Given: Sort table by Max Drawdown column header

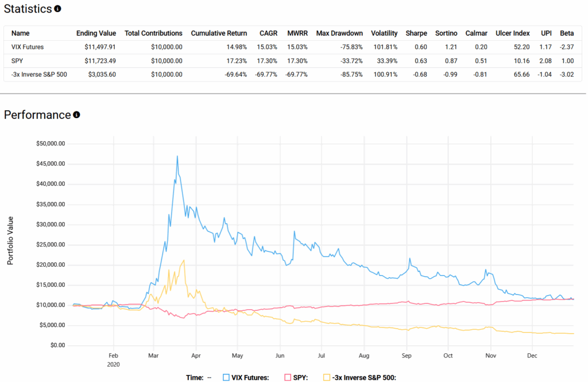Looking at the screenshot, I should coord(339,33).
